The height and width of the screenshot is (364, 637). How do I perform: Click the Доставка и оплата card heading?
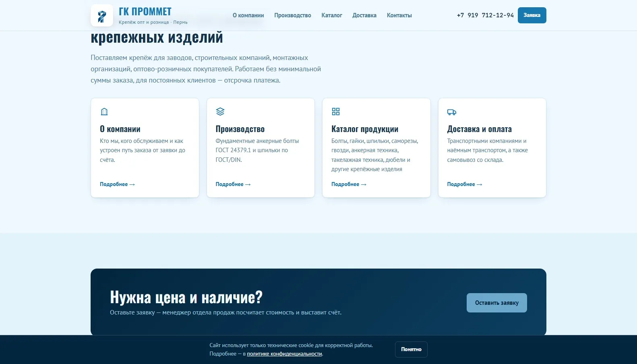(x=480, y=129)
